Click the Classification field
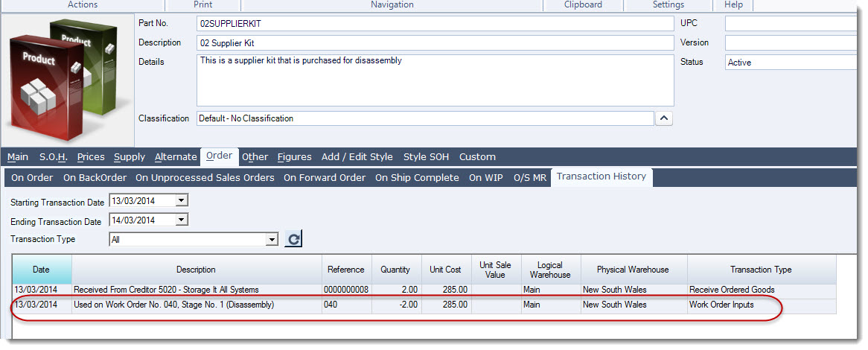The width and height of the screenshot is (868, 350). [x=425, y=118]
